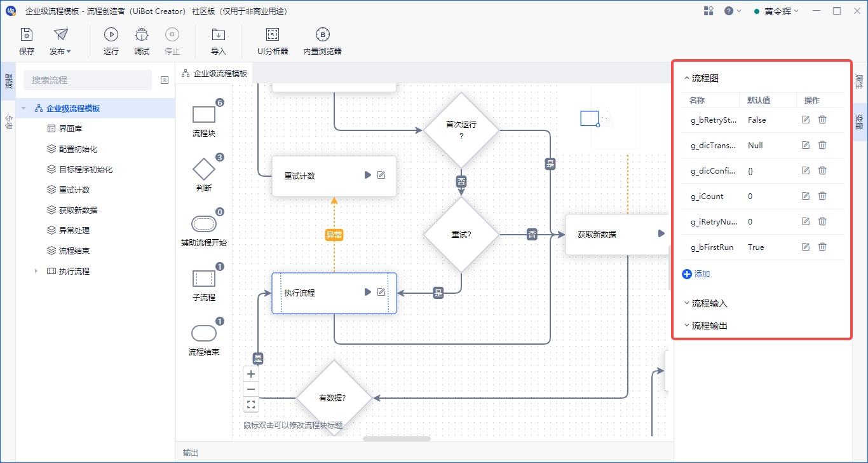Collapse all using icon beside search box
This screenshot has height=463, width=868.
165,80
